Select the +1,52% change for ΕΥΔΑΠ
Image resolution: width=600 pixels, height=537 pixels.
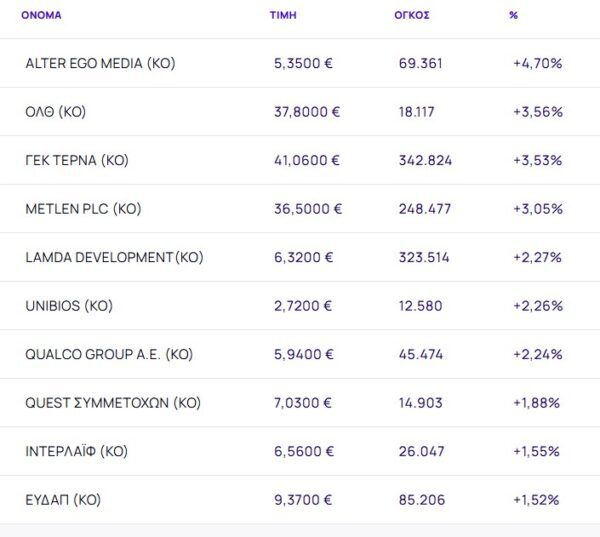click(535, 500)
